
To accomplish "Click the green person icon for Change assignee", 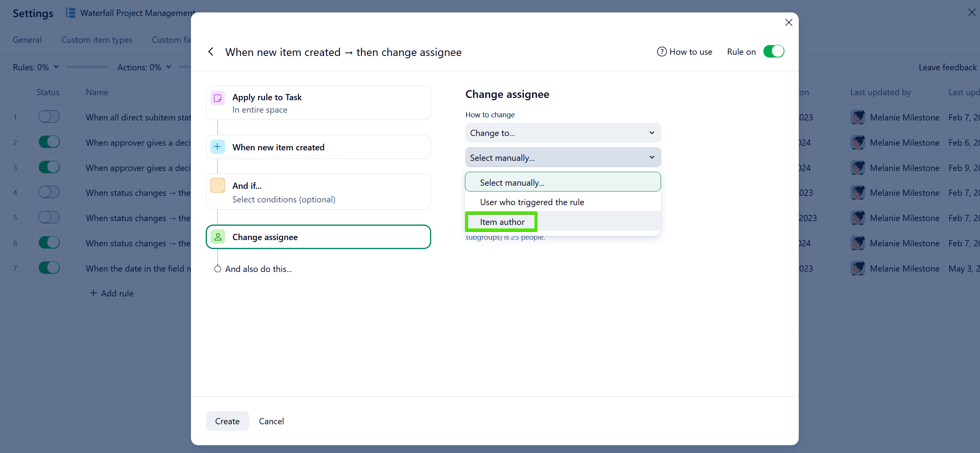I will pos(218,237).
